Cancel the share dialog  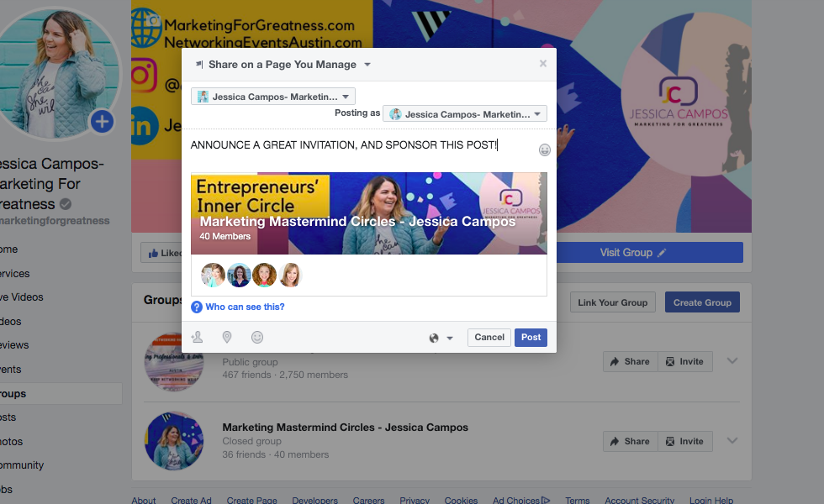click(489, 337)
